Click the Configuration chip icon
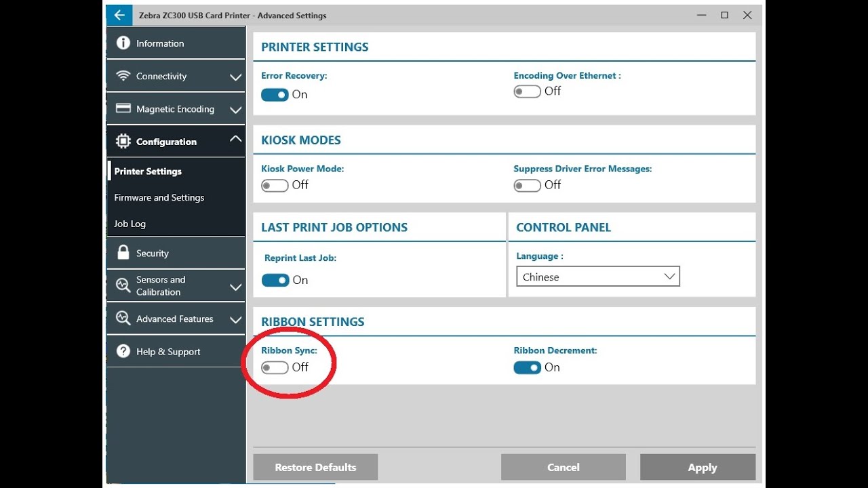The height and width of the screenshot is (488, 868). click(x=123, y=141)
